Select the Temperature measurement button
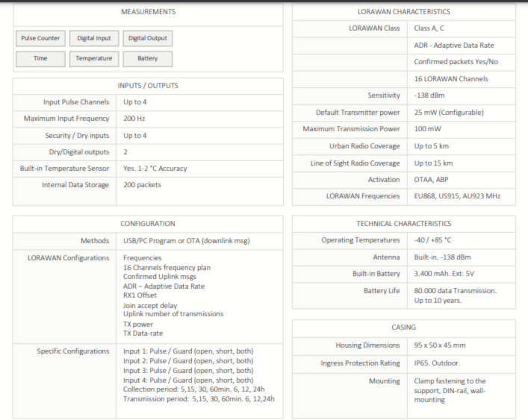 point(94,58)
